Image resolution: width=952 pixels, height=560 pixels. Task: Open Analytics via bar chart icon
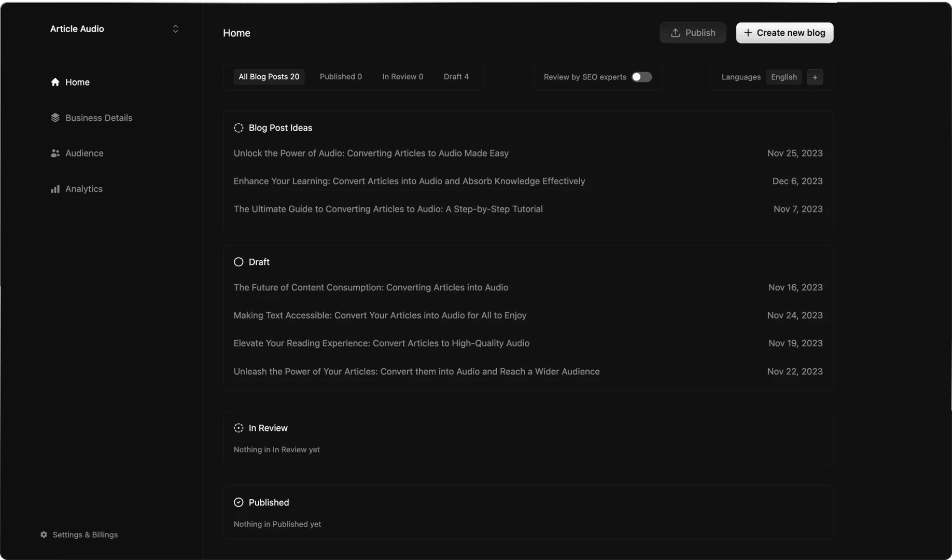pyautogui.click(x=55, y=189)
